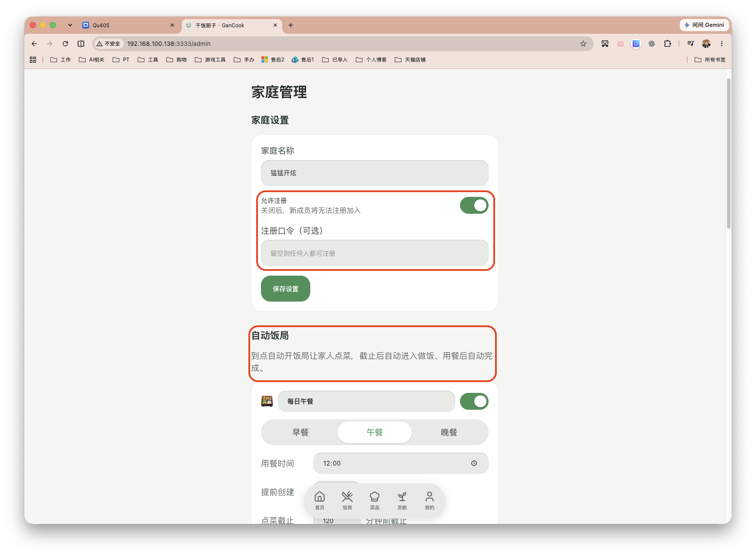Open the 游戏工具 bookmarks folder
The image size is (756, 556).
pos(210,60)
